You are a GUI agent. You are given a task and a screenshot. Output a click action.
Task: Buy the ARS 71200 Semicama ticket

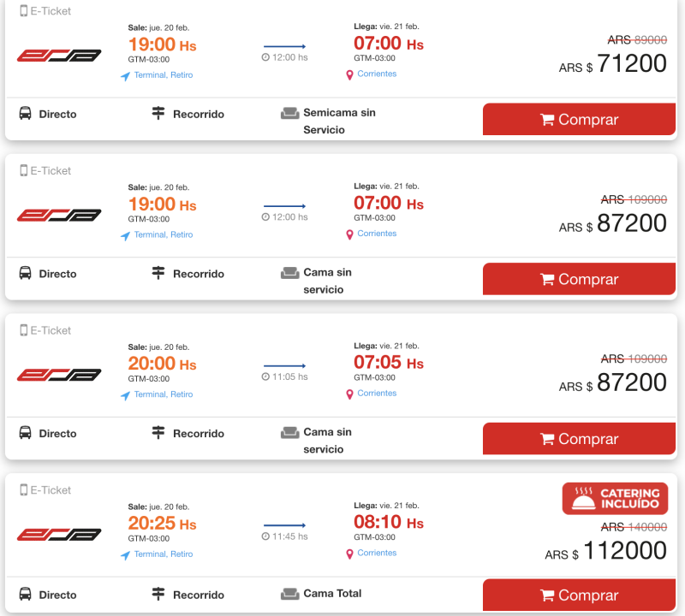[x=579, y=120]
